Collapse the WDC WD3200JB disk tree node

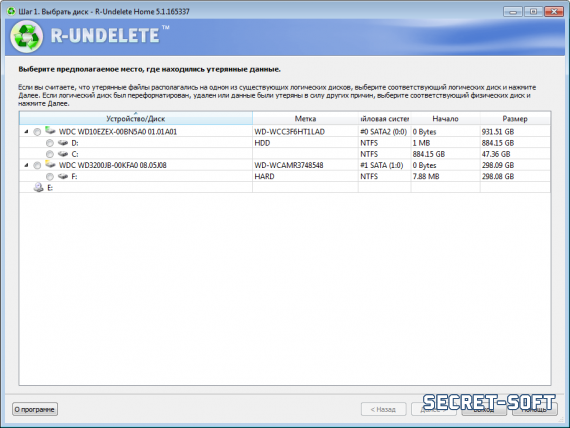(26, 165)
